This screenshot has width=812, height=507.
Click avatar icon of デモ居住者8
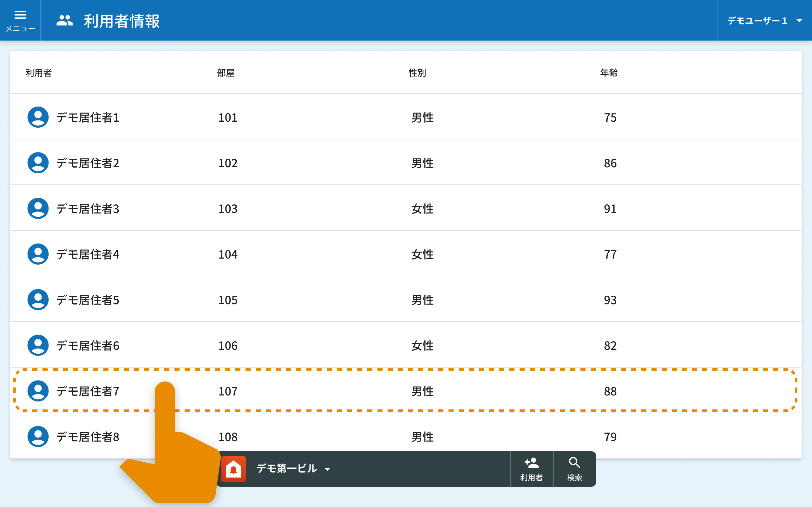[38, 437]
